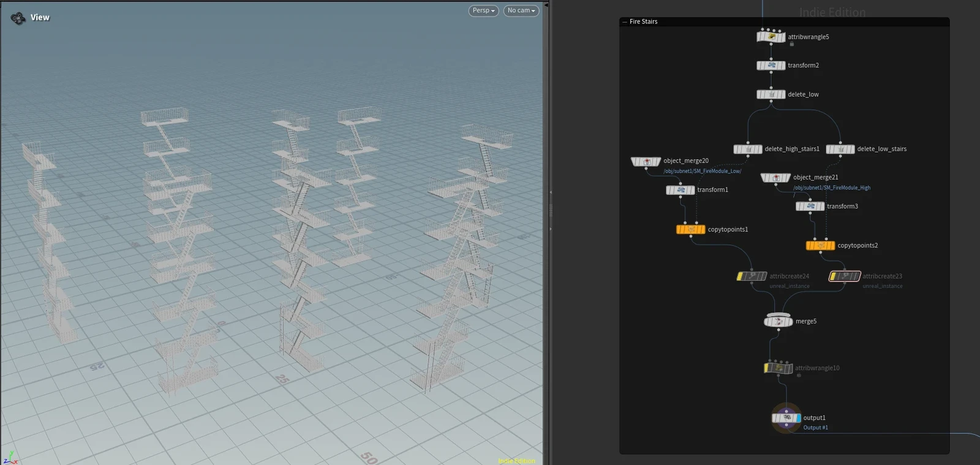This screenshot has height=465, width=980.
Task: Select the attribcreate24 node icon
Action: click(752, 276)
